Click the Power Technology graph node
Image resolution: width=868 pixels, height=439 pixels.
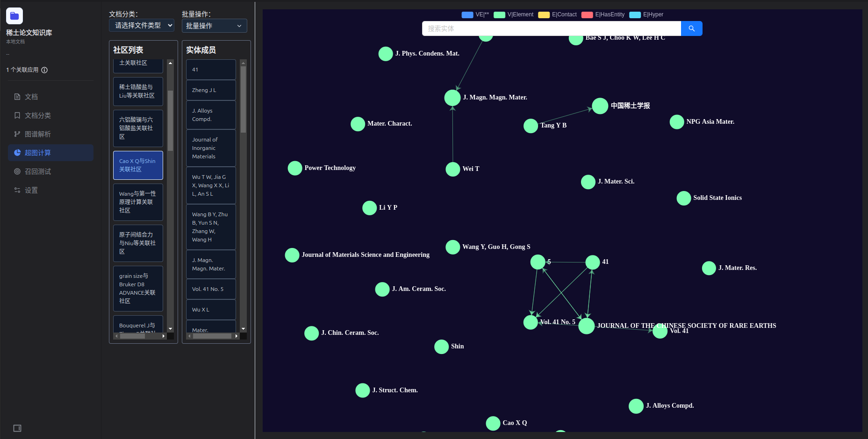click(x=295, y=168)
